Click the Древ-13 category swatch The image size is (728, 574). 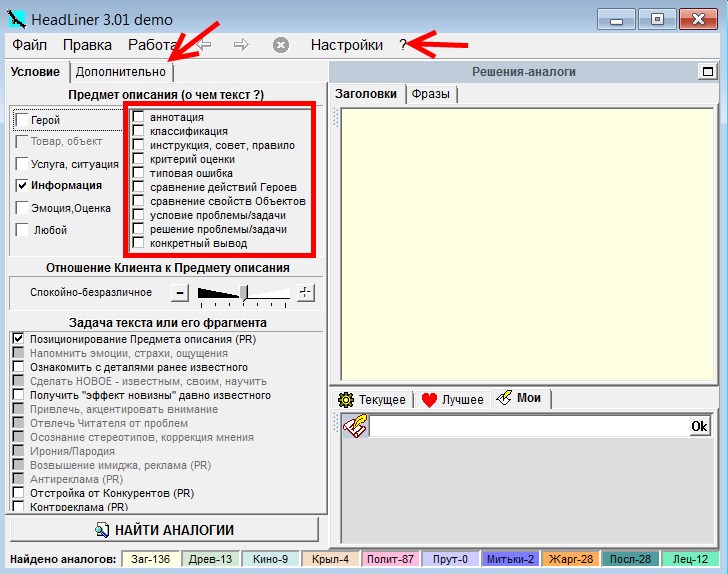pos(210,559)
